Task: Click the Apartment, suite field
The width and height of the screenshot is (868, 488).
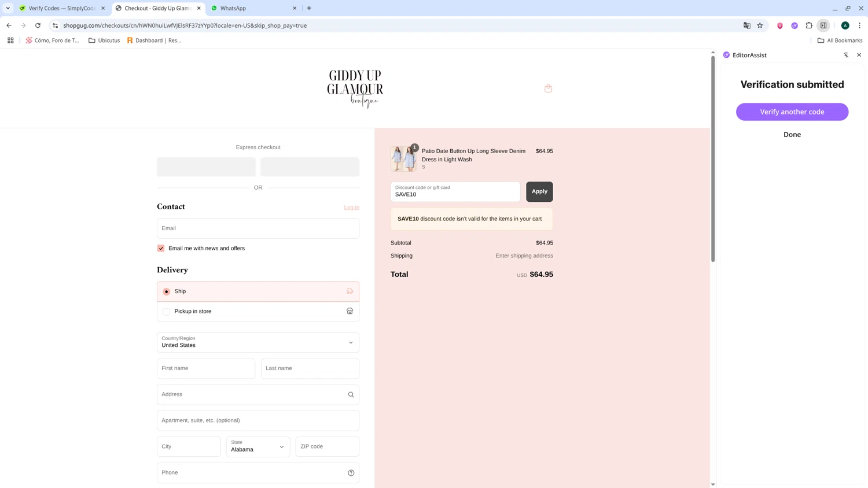Action: click(x=258, y=420)
